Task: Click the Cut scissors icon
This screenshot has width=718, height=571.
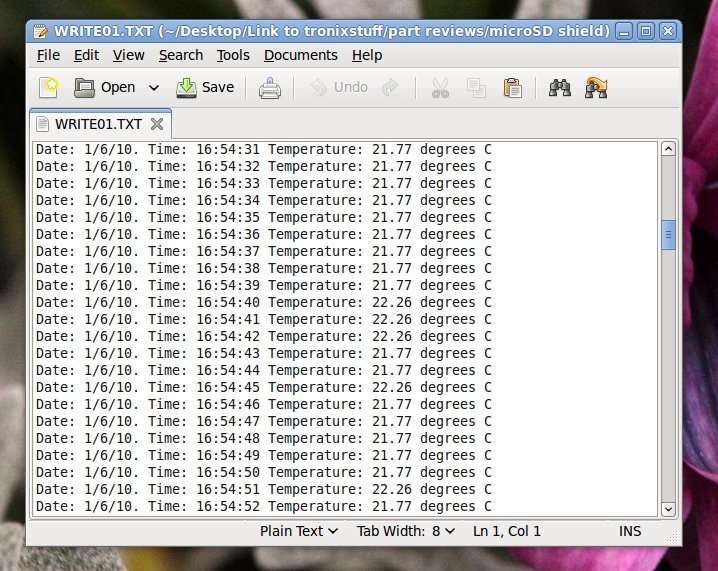Action: coord(440,88)
